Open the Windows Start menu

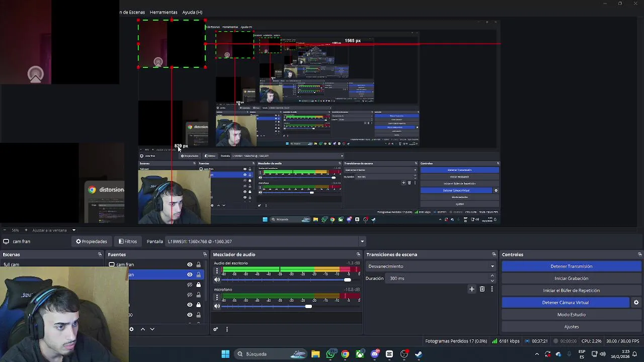click(225, 354)
